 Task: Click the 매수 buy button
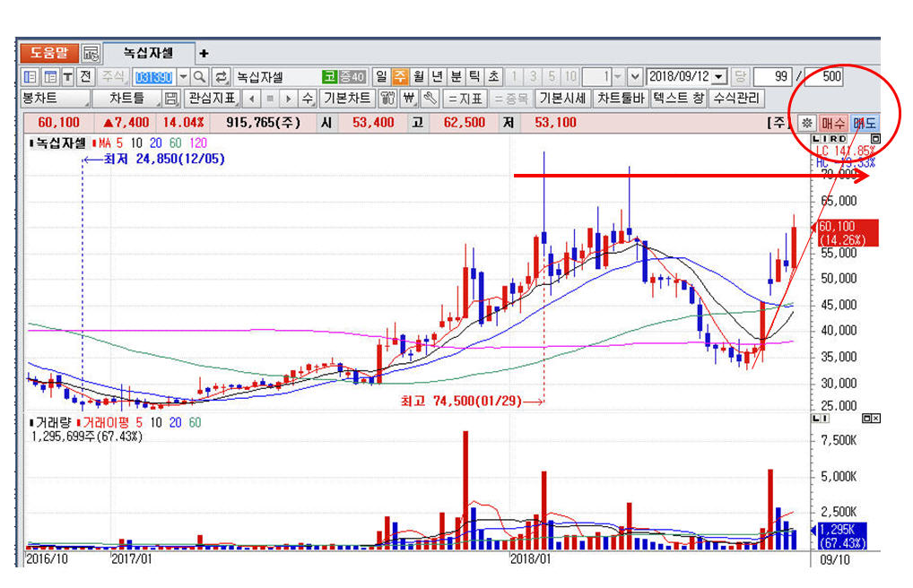coord(833,123)
